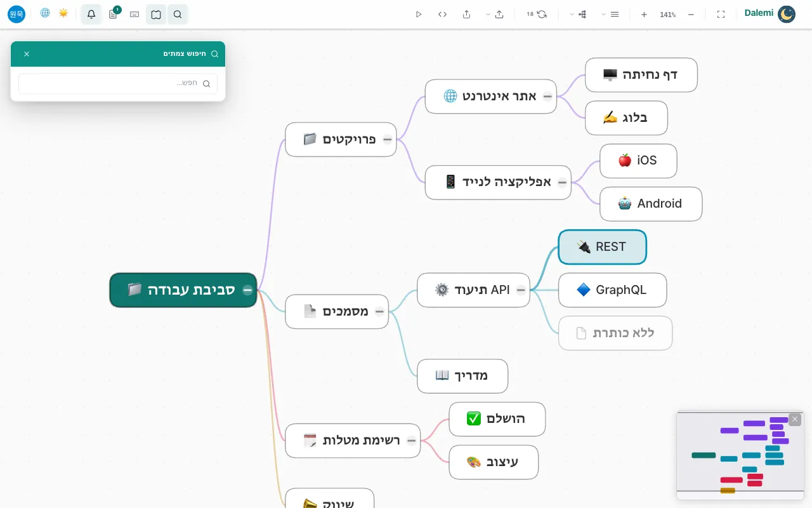Click the magnifier search icon in the top toolbar
Viewport: 812px width, 508px height.
pos(178,14)
